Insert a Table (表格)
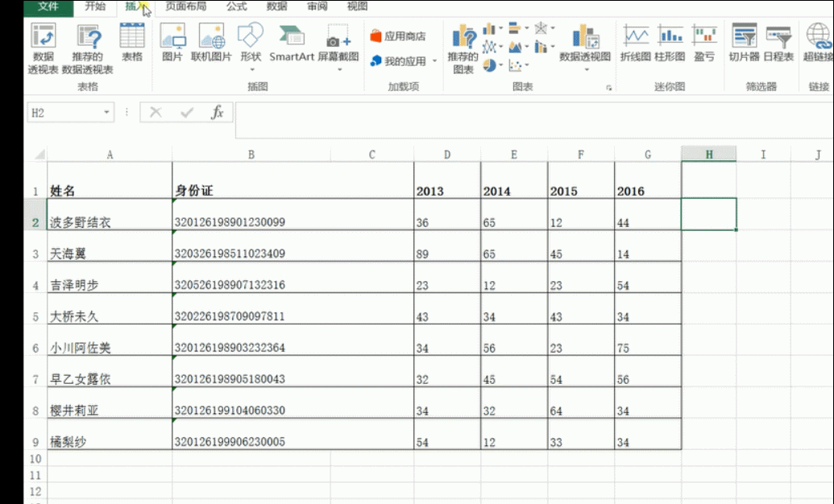This screenshot has width=834, height=504. 132,42
